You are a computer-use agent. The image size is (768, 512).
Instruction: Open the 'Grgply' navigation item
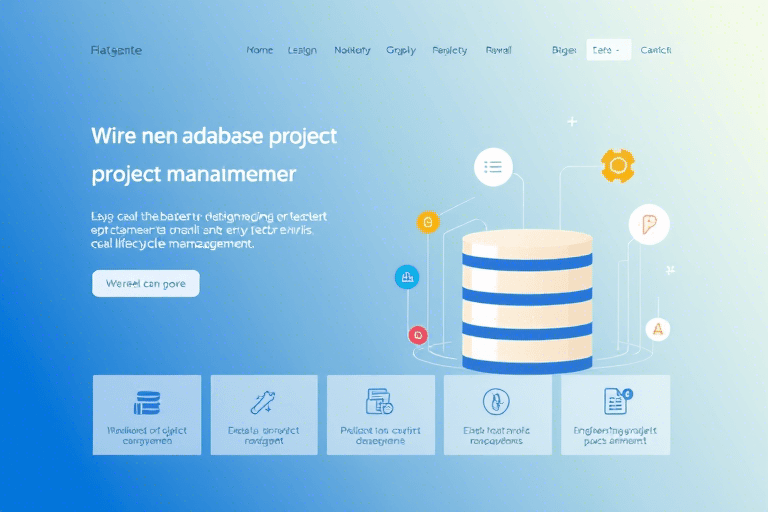400,50
